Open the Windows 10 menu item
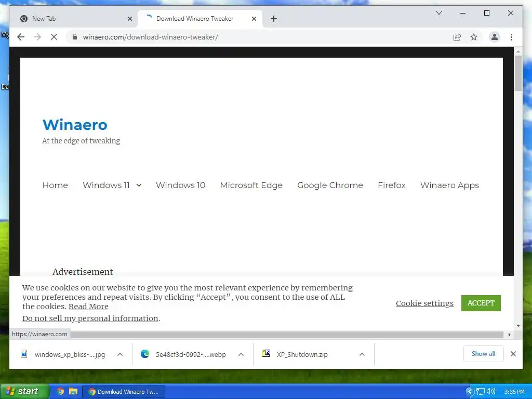 [x=180, y=185]
